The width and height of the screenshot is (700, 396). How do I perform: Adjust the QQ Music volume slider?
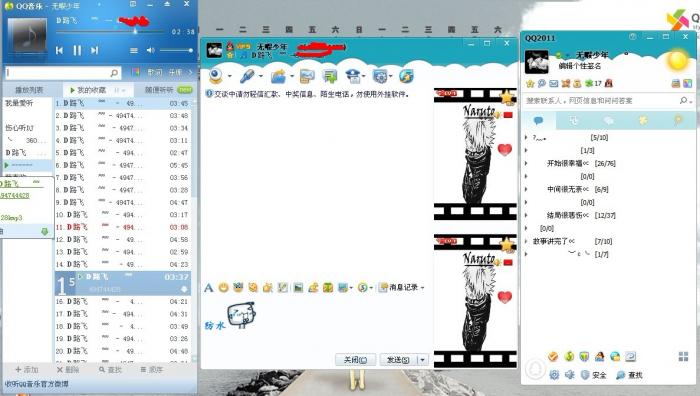coord(176,50)
